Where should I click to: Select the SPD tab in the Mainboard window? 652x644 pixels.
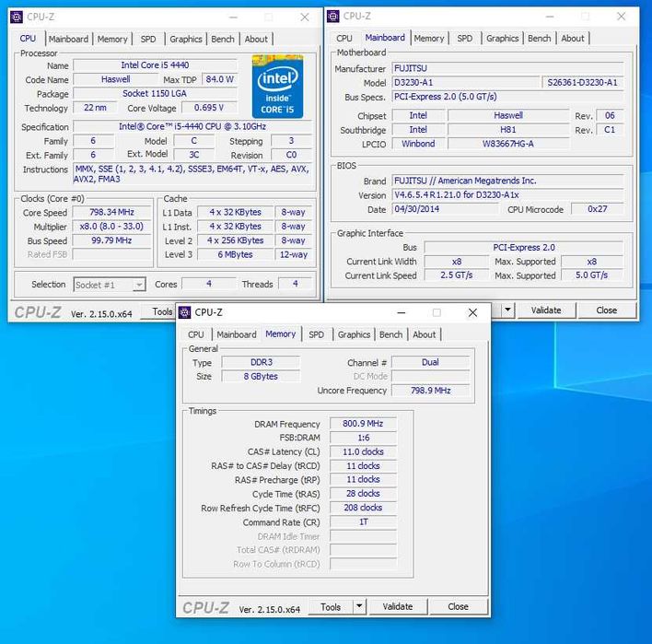(x=464, y=39)
